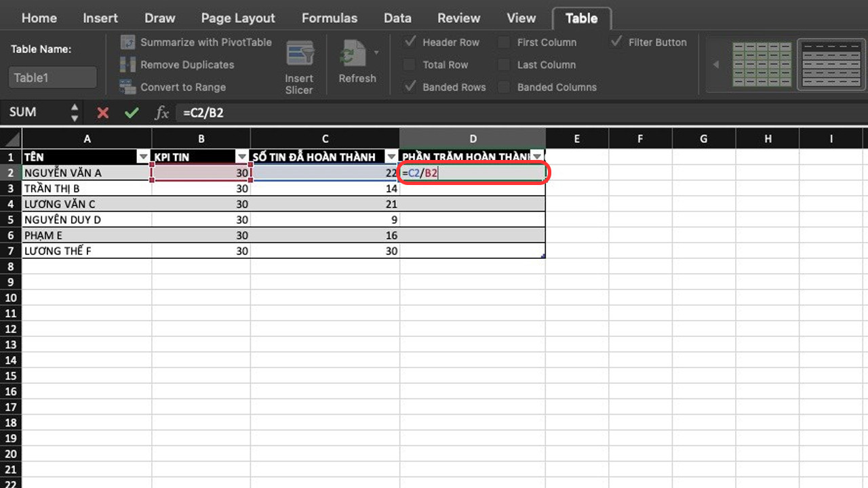Click cell TRẦN THỊ B
The height and width of the screenshot is (488, 868).
pyautogui.click(x=87, y=188)
